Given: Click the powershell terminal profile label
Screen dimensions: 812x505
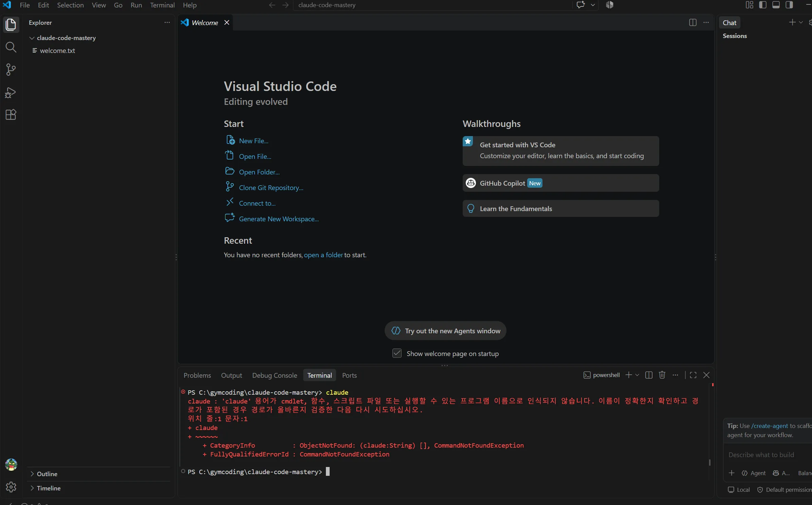Looking at the screenshot, I should (x=602, y=375).
